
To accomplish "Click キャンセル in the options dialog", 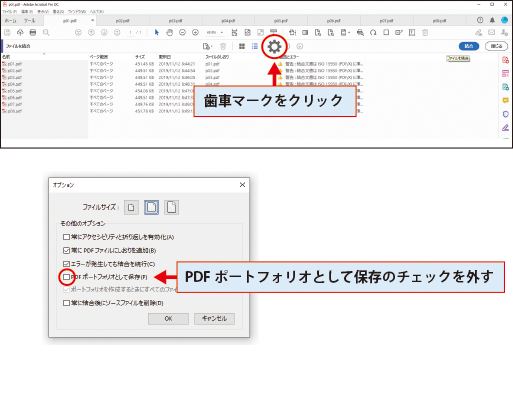I will [x=214, y=319].
